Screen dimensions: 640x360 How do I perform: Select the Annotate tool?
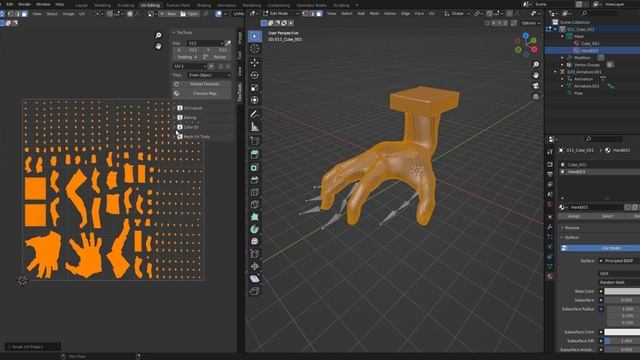255,114
